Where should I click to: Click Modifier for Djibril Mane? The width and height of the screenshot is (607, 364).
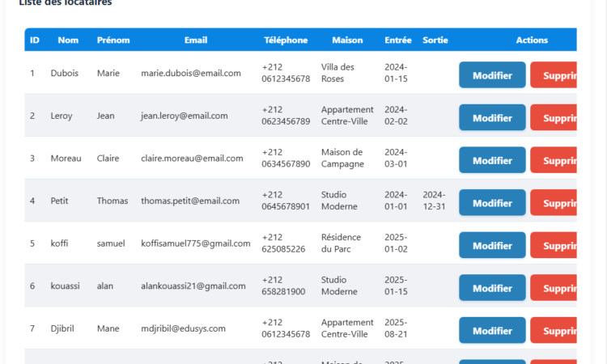click(492, 331)
